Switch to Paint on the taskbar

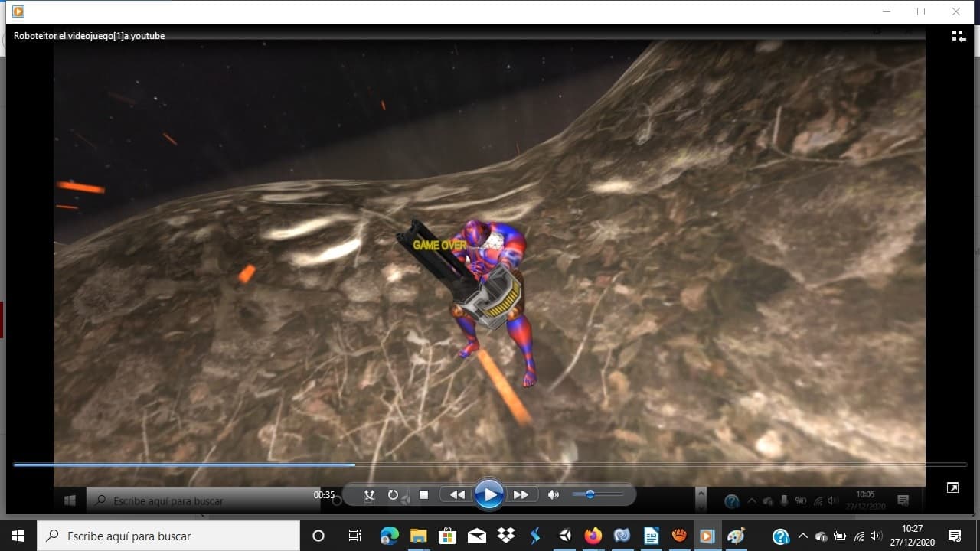tap(737, 536)
